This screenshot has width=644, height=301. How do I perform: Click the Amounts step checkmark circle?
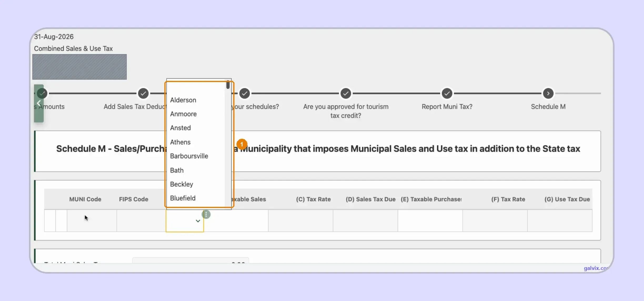pyautogui.click(x=42, y=93)
